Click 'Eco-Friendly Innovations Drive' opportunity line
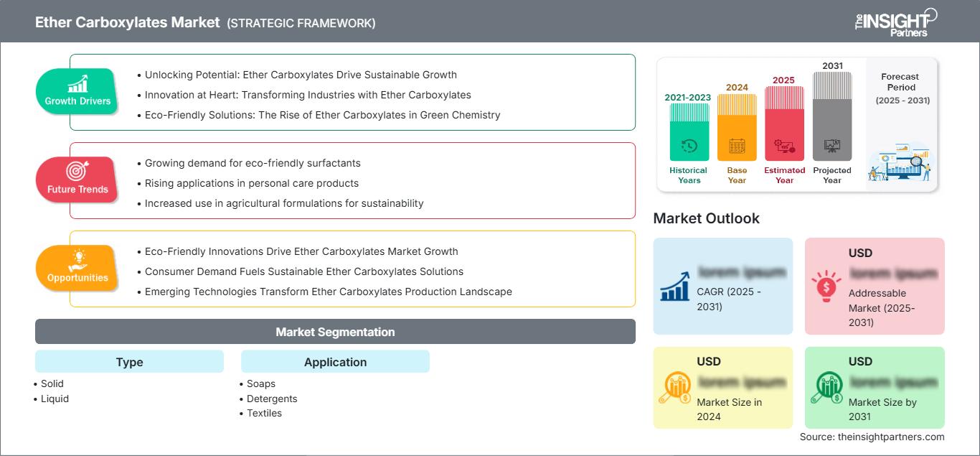 pyautogui.click(x=301, y=251)
